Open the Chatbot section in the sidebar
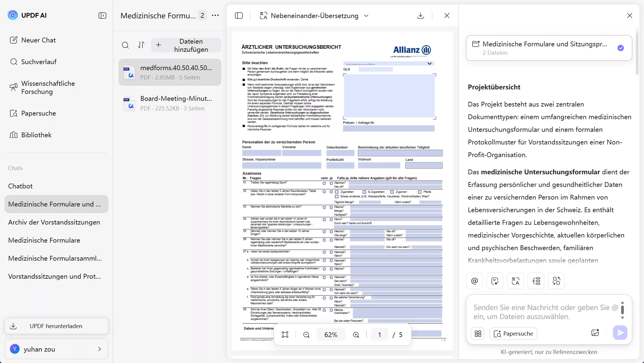Viewport: 644px width, 363px height. coord(20,186)
